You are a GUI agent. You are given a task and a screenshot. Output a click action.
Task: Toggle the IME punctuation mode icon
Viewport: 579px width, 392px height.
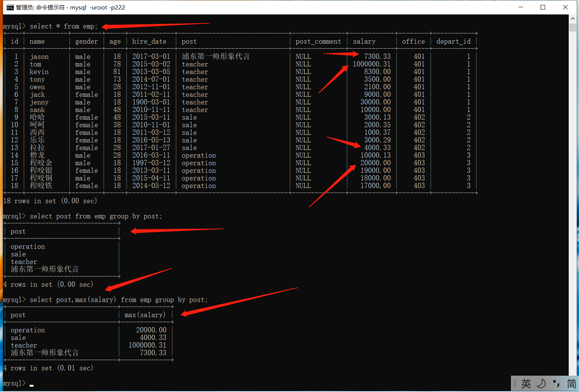556,384
